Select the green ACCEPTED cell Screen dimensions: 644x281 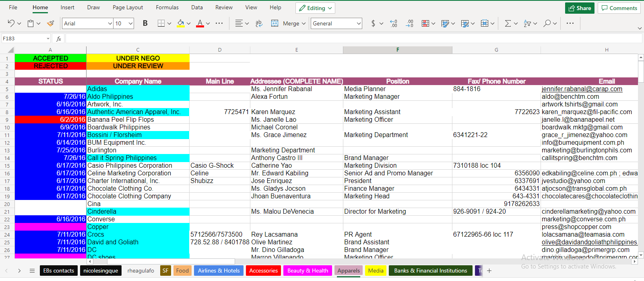tap(50, 58)
